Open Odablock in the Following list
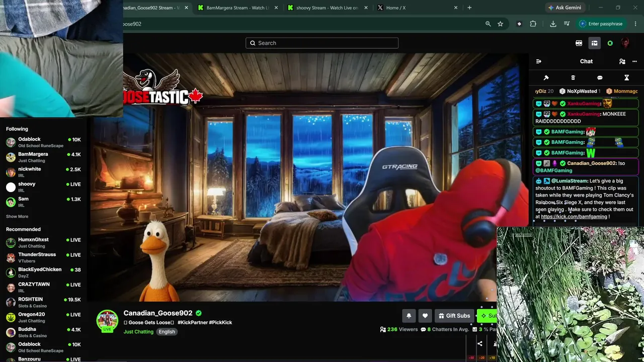The image size is (644, 362). [x=43, y=142]
